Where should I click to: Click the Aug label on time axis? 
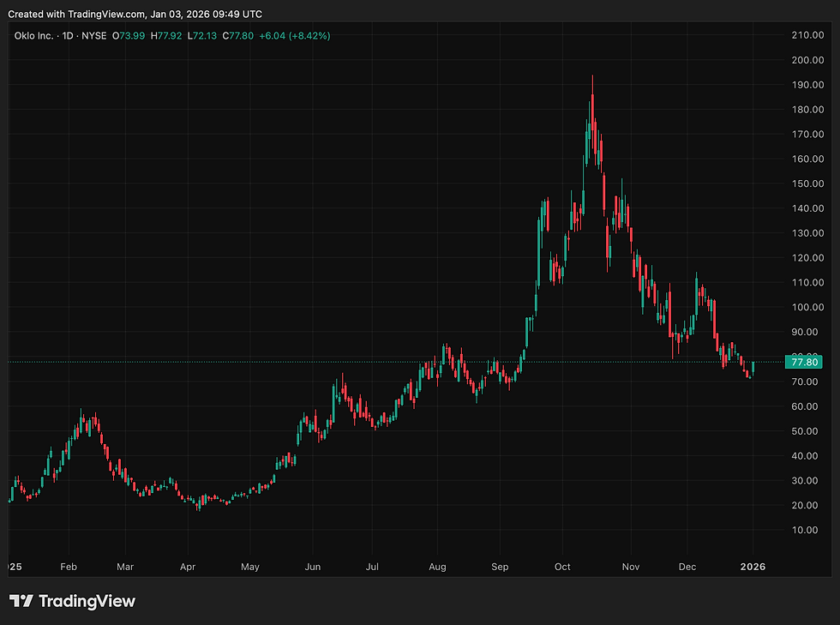pyautogui.click(x=438, y=567)
